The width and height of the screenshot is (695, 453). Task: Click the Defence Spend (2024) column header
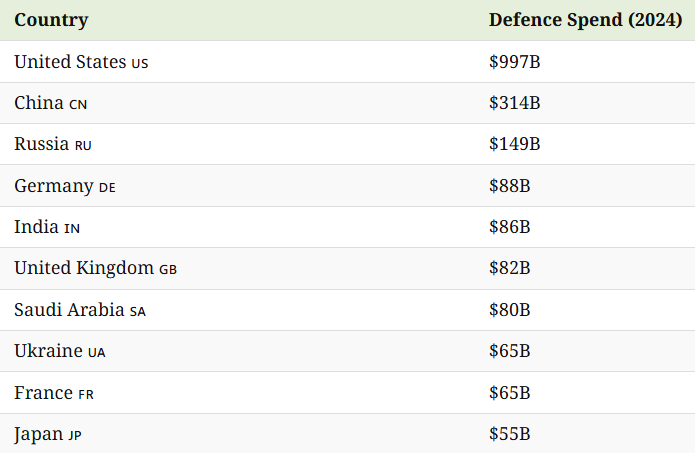[585, 20]
